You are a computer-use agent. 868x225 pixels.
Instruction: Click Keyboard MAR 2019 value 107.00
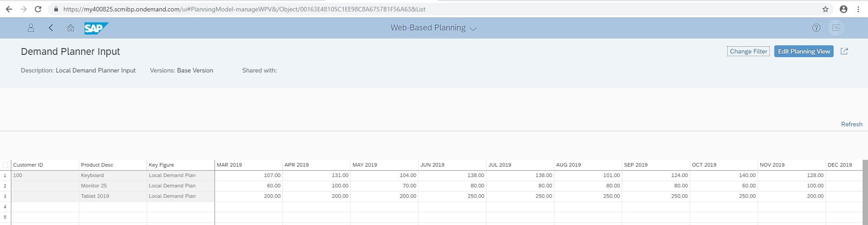click(x=249, y=175)
